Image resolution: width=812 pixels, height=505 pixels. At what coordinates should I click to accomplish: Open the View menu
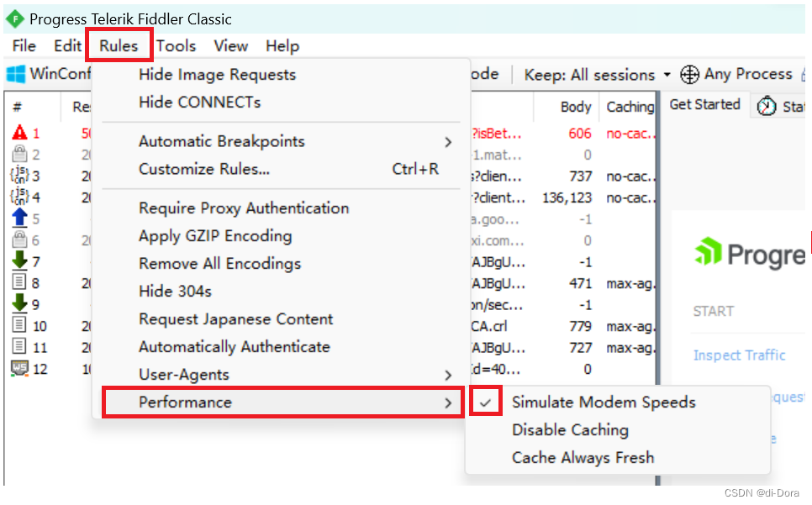231,46
